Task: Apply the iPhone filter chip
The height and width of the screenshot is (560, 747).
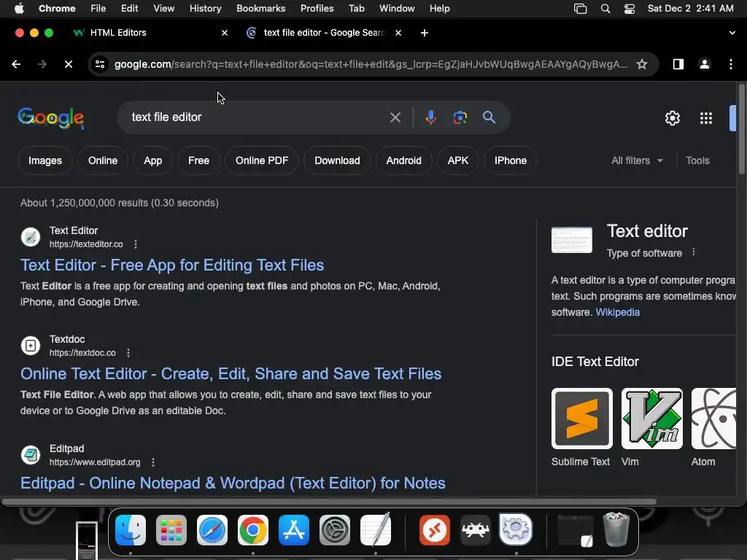Action: pos(510,160)
